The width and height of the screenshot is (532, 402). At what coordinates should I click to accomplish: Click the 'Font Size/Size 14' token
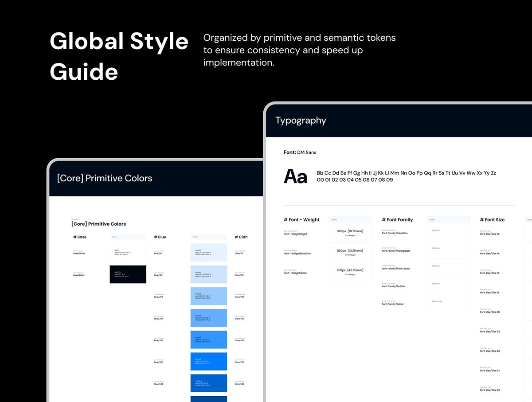click(x=489, y=254)
